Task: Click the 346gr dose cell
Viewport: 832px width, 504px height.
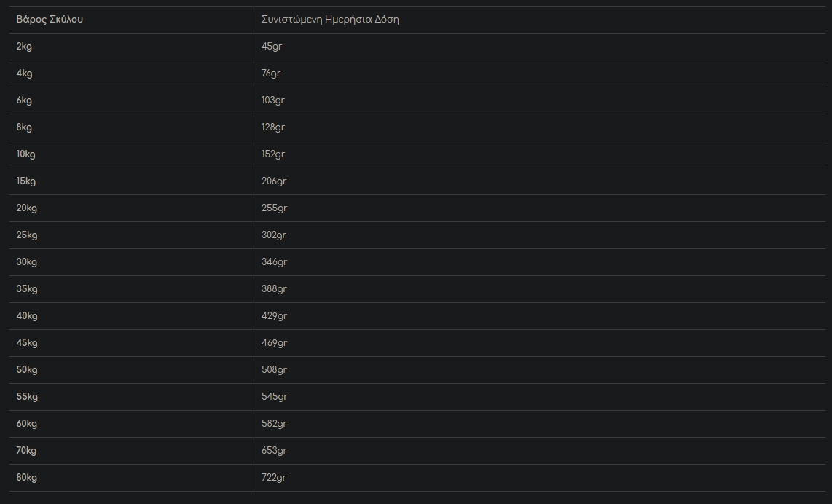Action: [274, 262]
